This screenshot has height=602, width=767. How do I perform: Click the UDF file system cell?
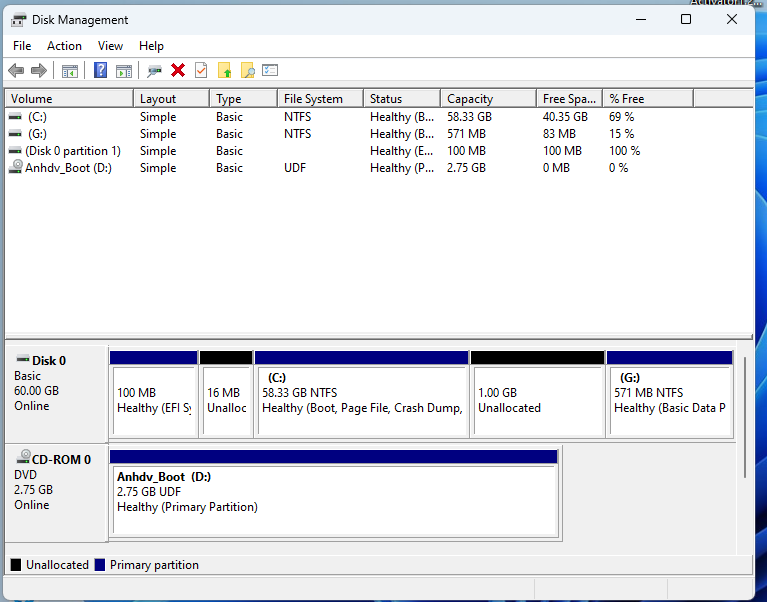[x=295, y=168]
